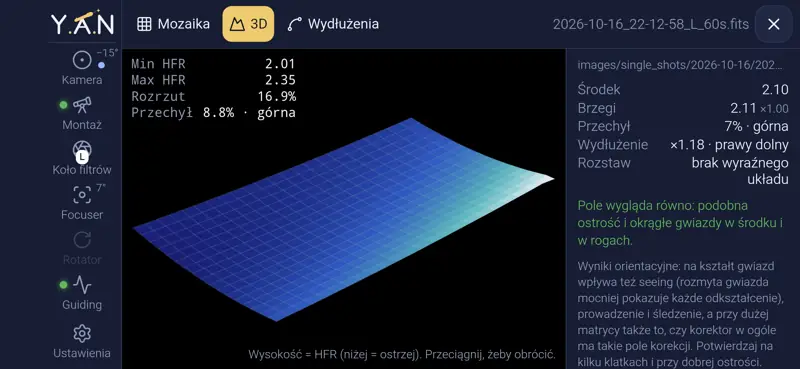Switch to the Wydłużenia tab
Viewport: 800px width, 369px height.
333,24
